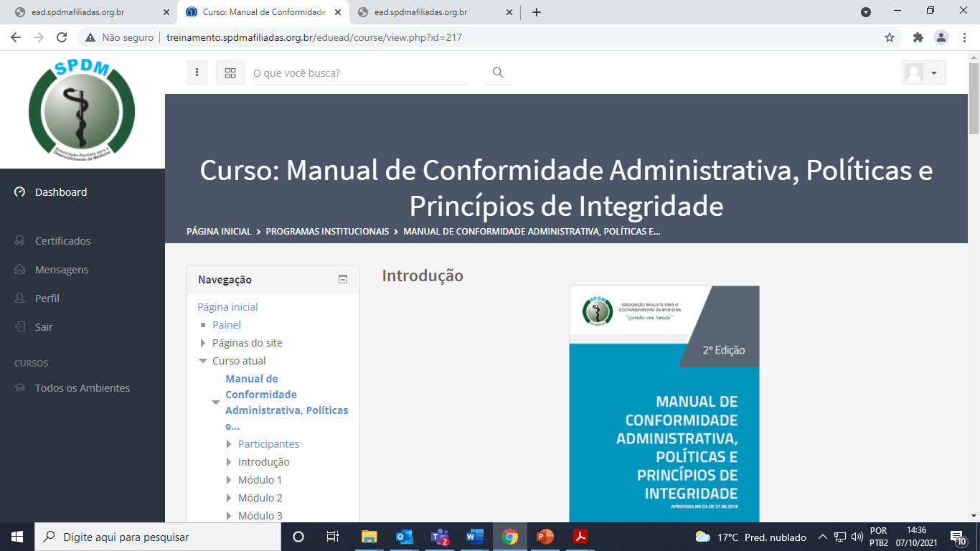Open Microsoft Teams from taskbar
The height and width of the screenshot is (551, 980).
pyautogui.click(x=439, y=537)
